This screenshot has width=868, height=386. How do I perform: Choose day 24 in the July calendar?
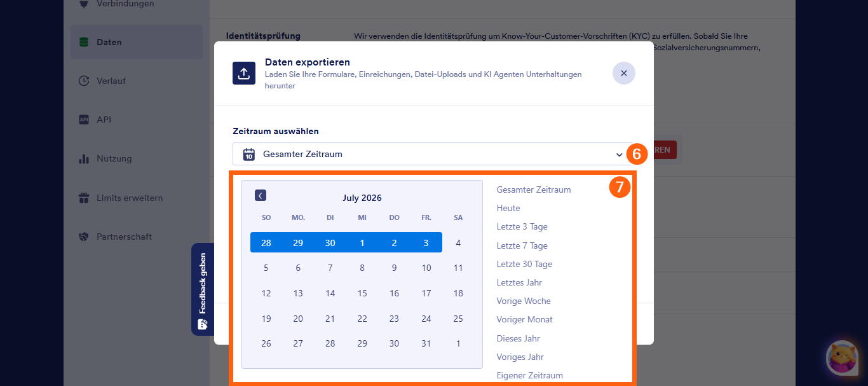(x=426, y=319)
